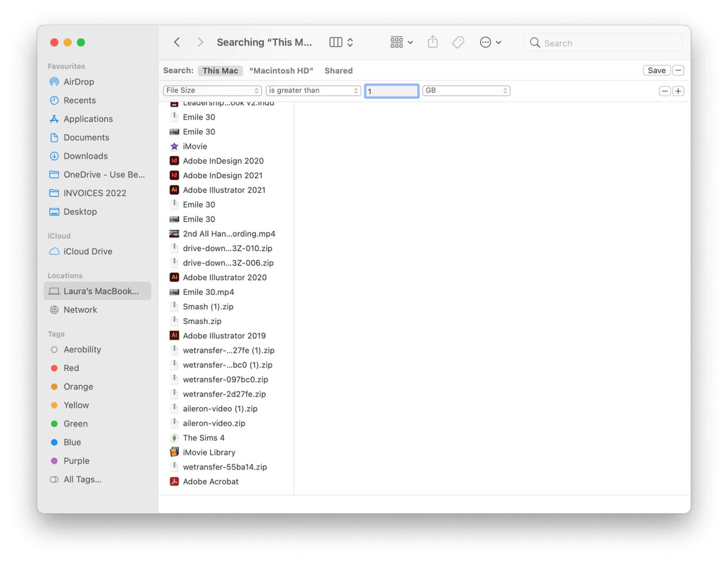Screen dimensions: 728x563
Task: Switch to the Shared search scope
Action: pos(338,71)
